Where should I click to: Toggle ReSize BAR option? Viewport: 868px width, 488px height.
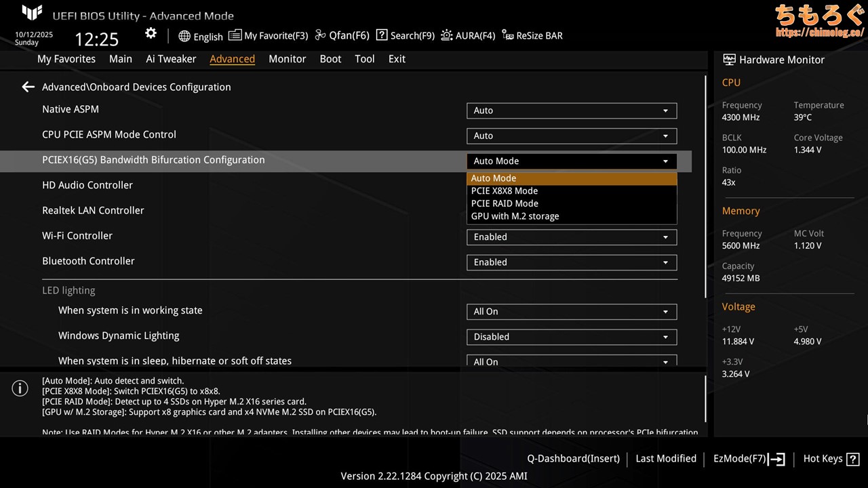508,35
